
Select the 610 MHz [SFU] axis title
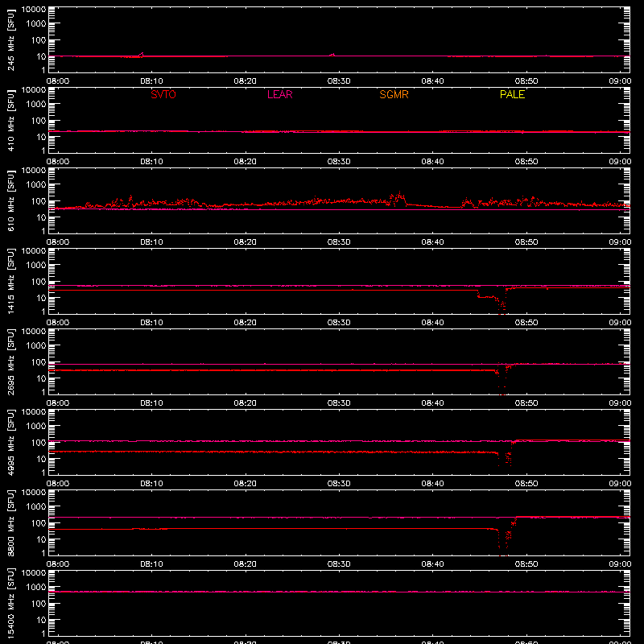pyautogui.click(x=10, y=200)
